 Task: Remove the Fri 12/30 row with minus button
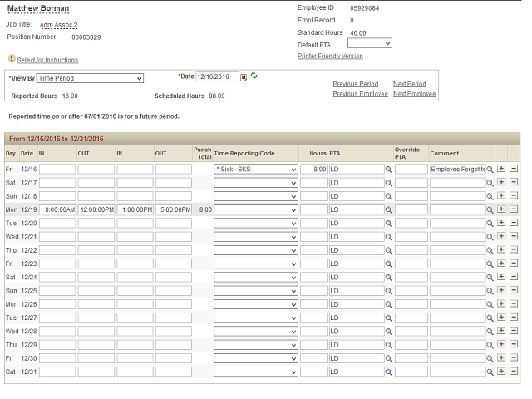[x=514, y=358]
